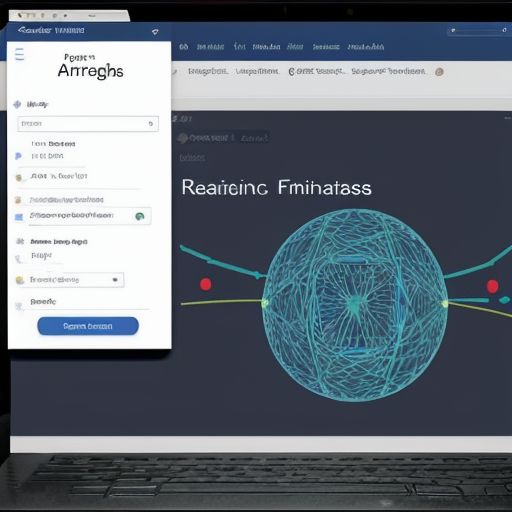Click the green circular icon in the highlighted row

140,216
